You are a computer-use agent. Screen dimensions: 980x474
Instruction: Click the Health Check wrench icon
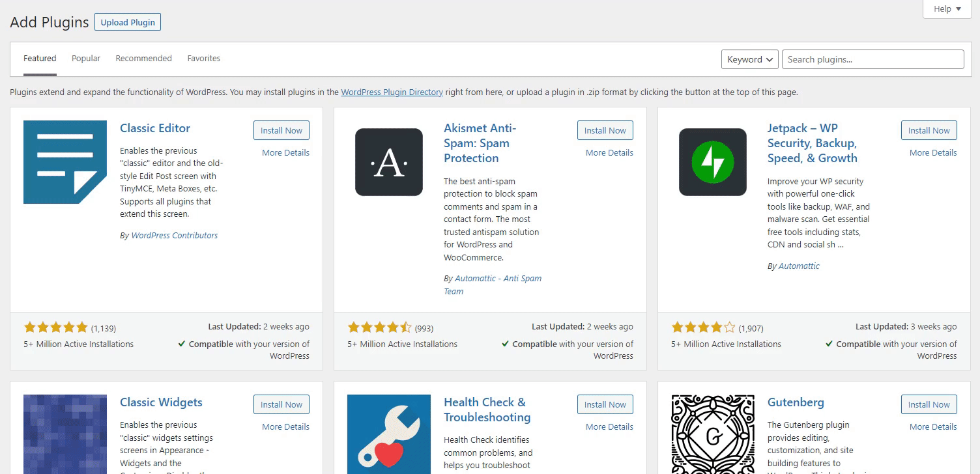click(389, 434)
